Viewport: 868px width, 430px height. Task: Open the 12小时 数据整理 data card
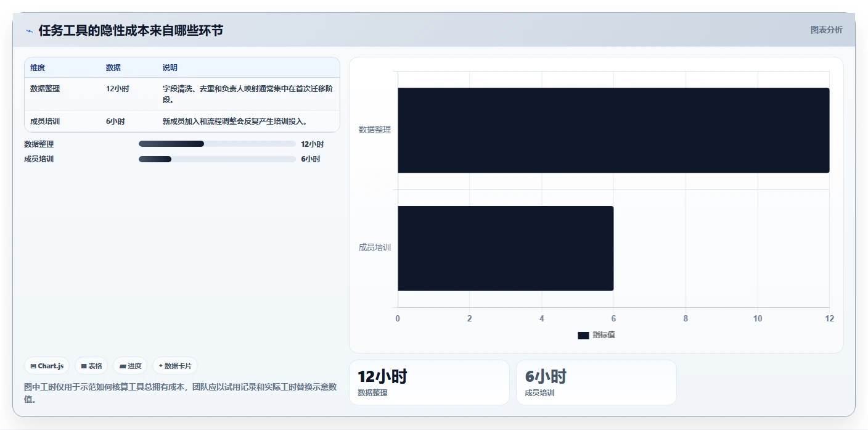point(429,382)
